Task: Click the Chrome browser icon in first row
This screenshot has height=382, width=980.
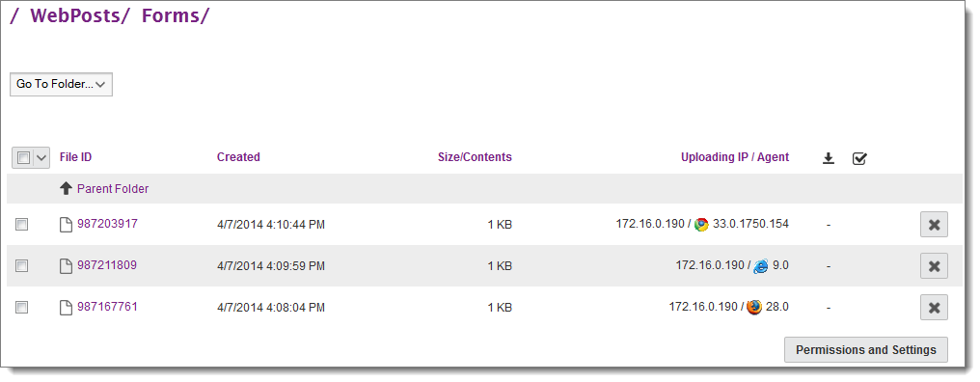Action: [701, 225]
